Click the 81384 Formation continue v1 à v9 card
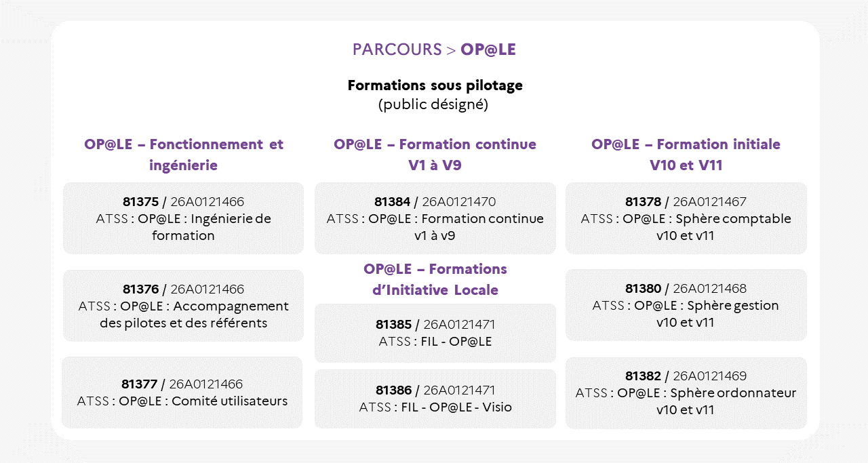 click(x=435, y=218)
